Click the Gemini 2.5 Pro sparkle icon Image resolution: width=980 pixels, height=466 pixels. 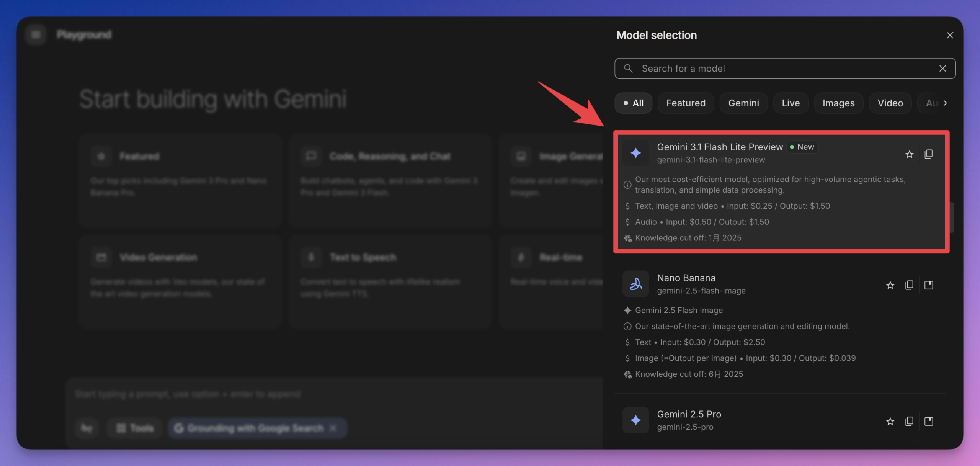coord(635,420)
